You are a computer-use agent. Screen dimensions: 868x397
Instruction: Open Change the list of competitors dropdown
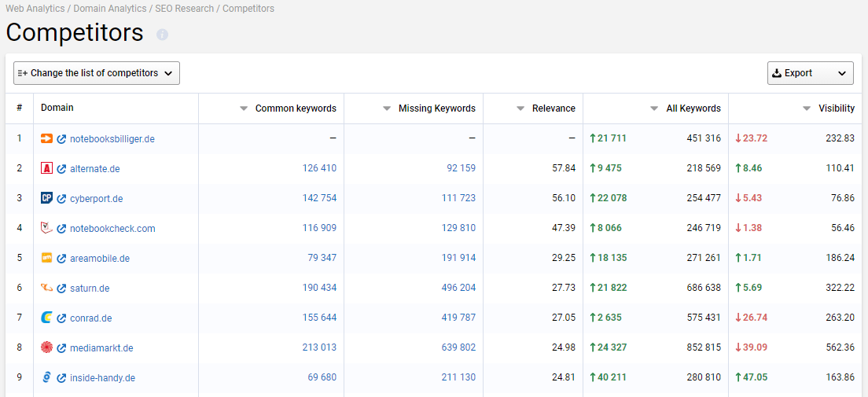[97, 73]
